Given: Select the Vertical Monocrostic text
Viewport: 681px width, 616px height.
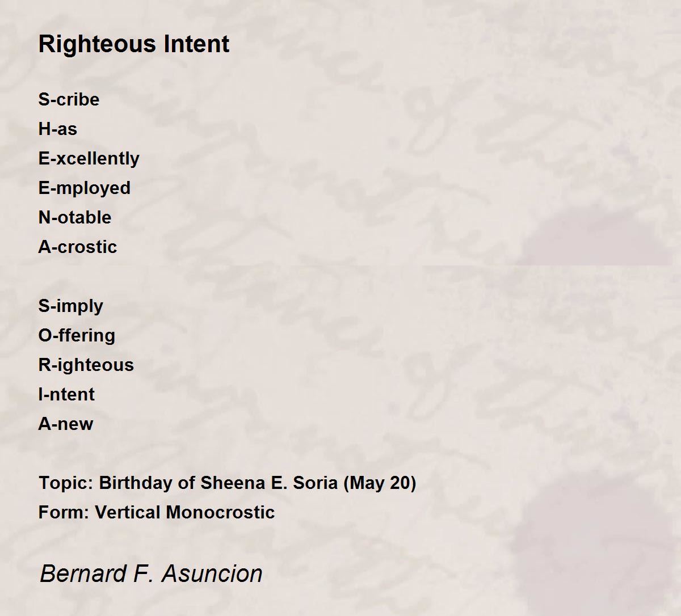Looking at the screenshot, I should tap(184, 513).
